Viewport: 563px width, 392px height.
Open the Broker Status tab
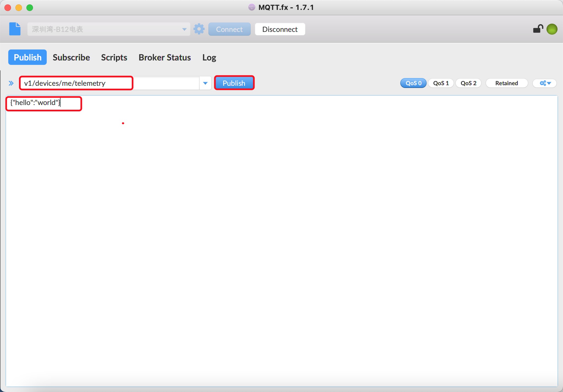[165, 57]
